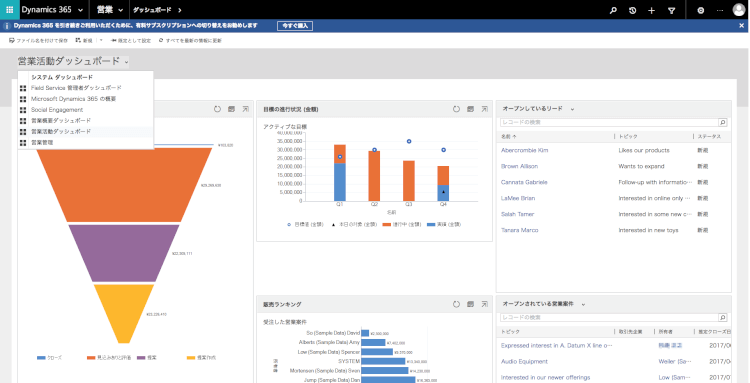Expand the ダッシュボード breadcrumb chevron

[x=180, y=10]
